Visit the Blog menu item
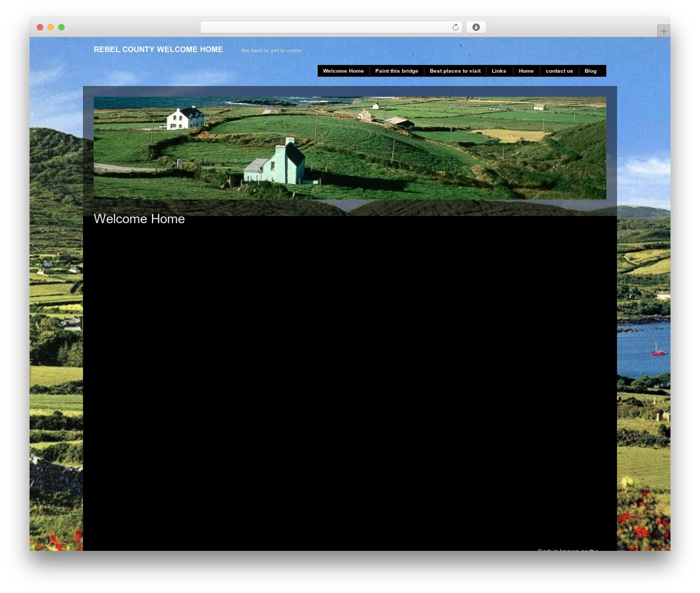 [x=591, y=71]
